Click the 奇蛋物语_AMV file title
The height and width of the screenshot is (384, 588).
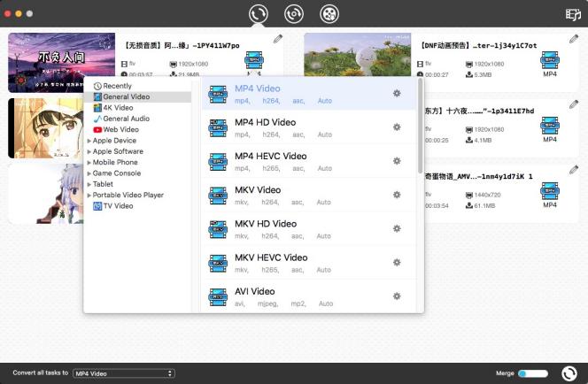coord(478,176)
